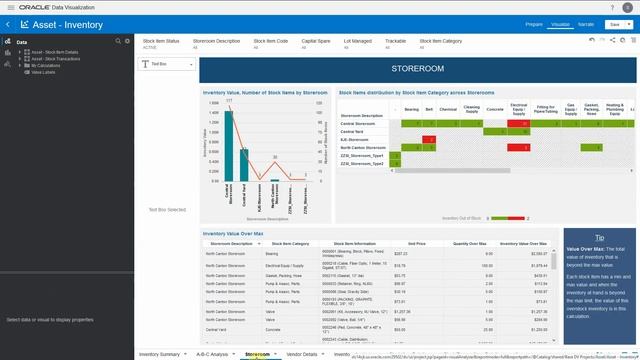Open the Trackable filter
The image size is (640, 360).
[395, 44]
